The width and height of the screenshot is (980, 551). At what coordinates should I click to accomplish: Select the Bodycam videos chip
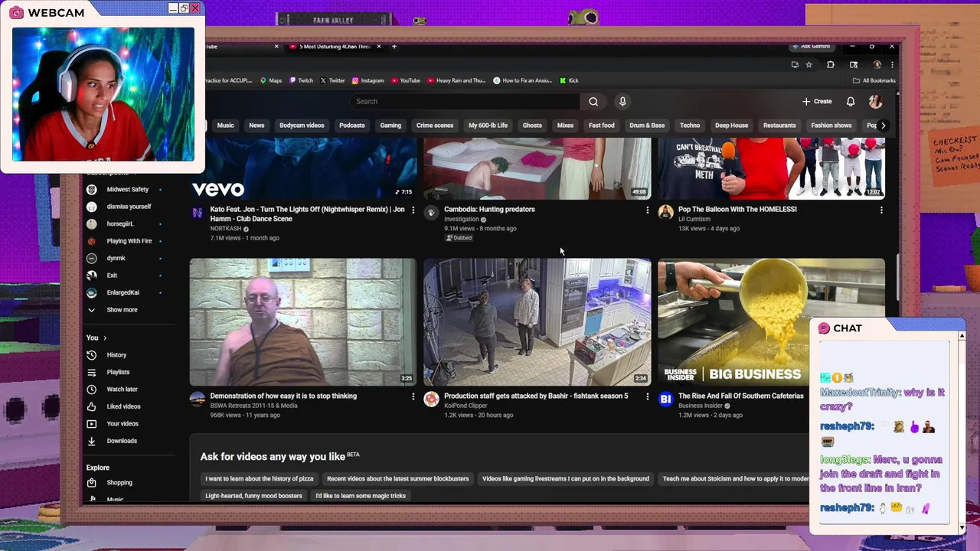click(x=302, y=126)
